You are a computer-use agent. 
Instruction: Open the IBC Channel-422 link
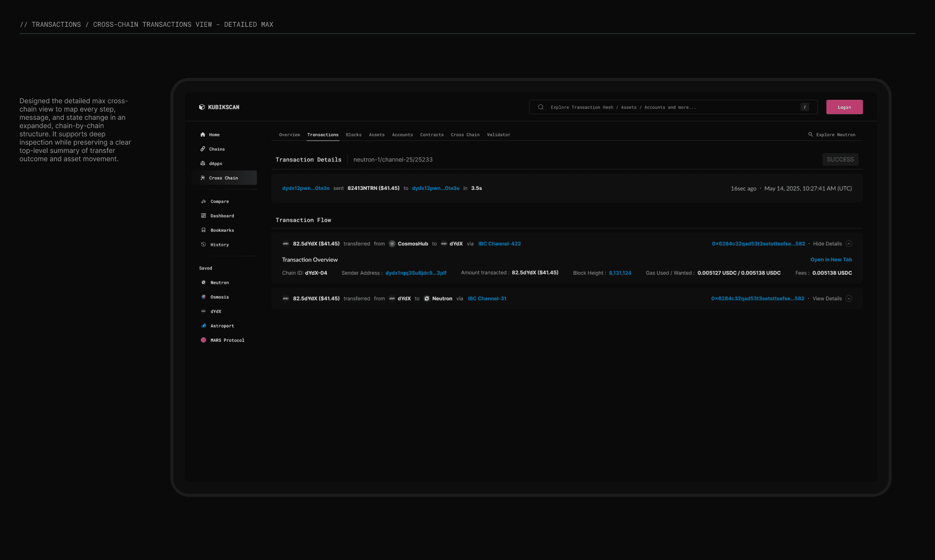[x=499, y=244]
